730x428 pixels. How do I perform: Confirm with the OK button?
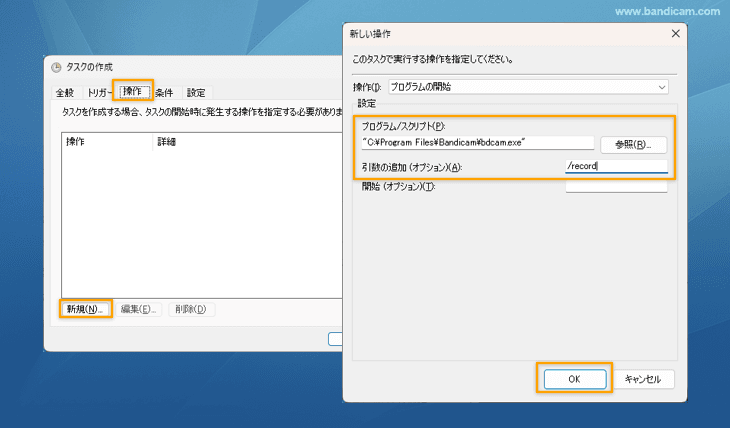[x=575, y=379]
